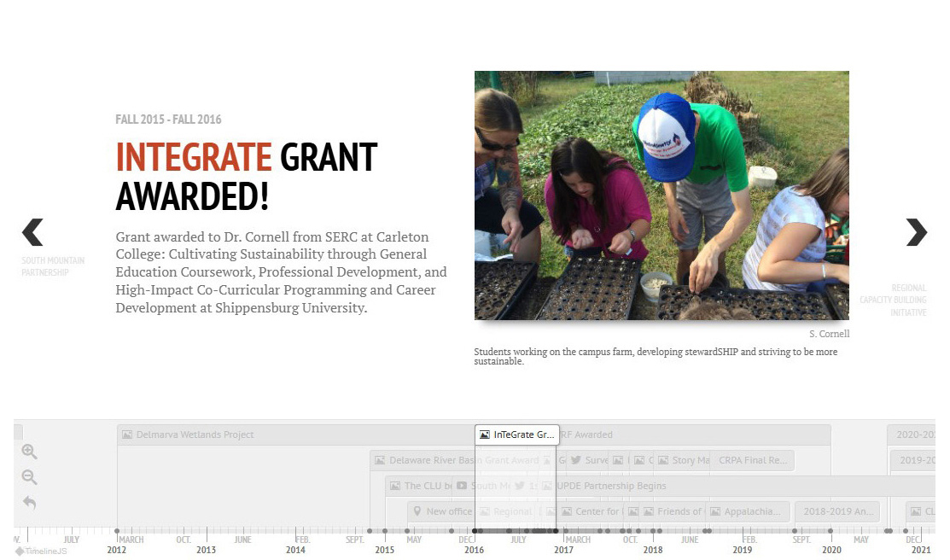Select the New office map pin event

[x=442, y=511]
